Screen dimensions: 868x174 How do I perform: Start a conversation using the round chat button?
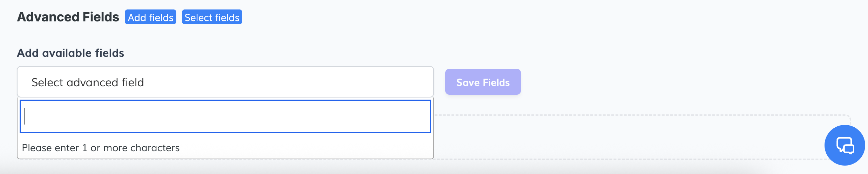point(845,145)
